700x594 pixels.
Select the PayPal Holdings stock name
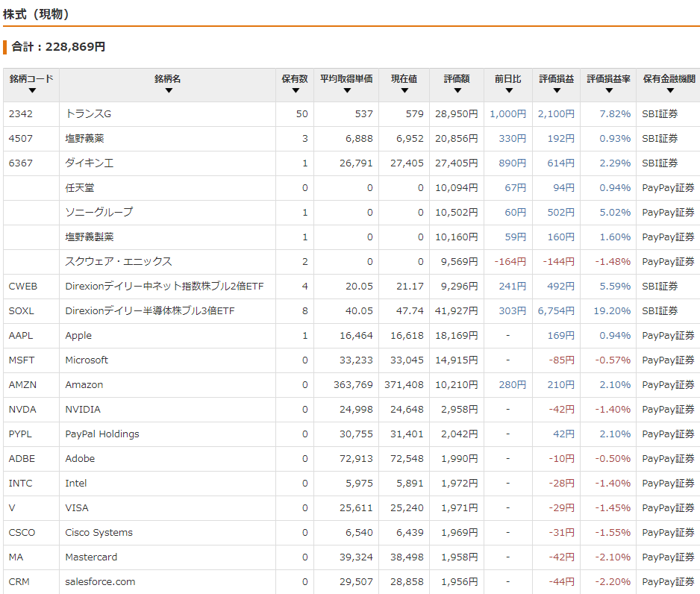click(x=102, y=434)
